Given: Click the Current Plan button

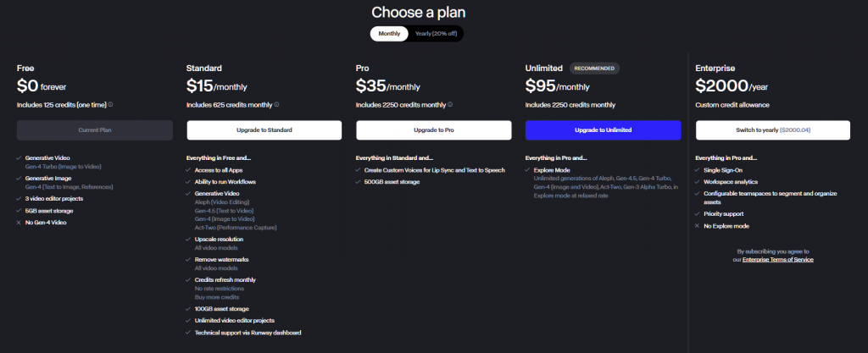Looking at the screenshot, I should 95,130.
